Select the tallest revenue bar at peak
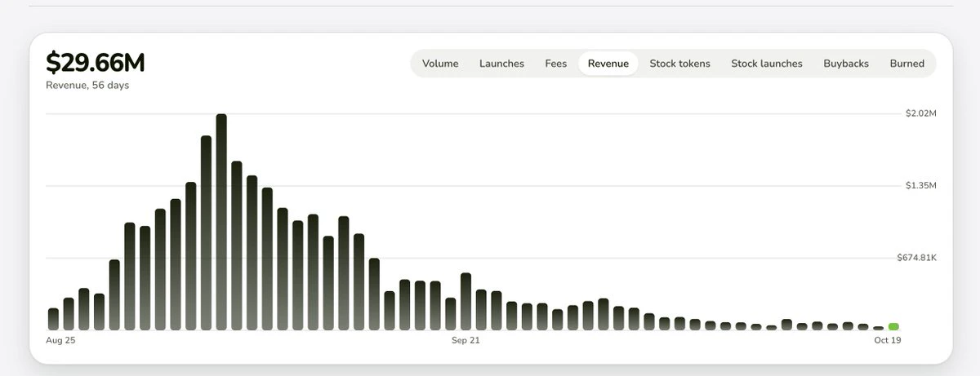Image resolution: width=980 pixels, height=376 pixels. 221,222
